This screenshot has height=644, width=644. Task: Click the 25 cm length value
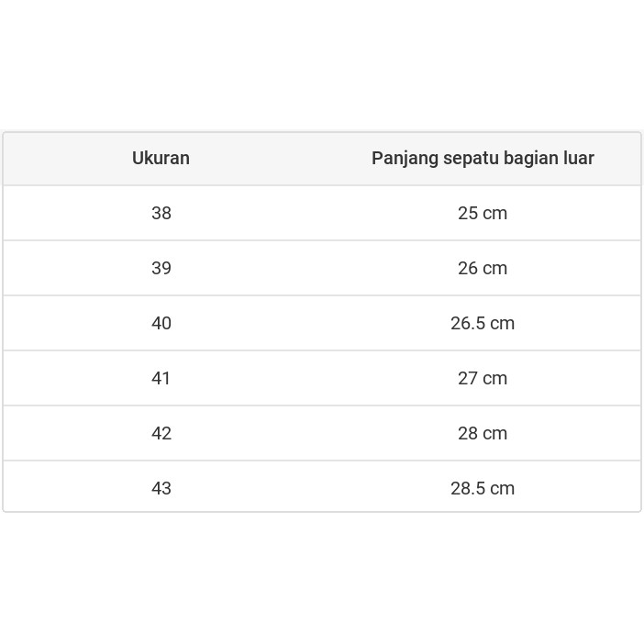(483, 213)
